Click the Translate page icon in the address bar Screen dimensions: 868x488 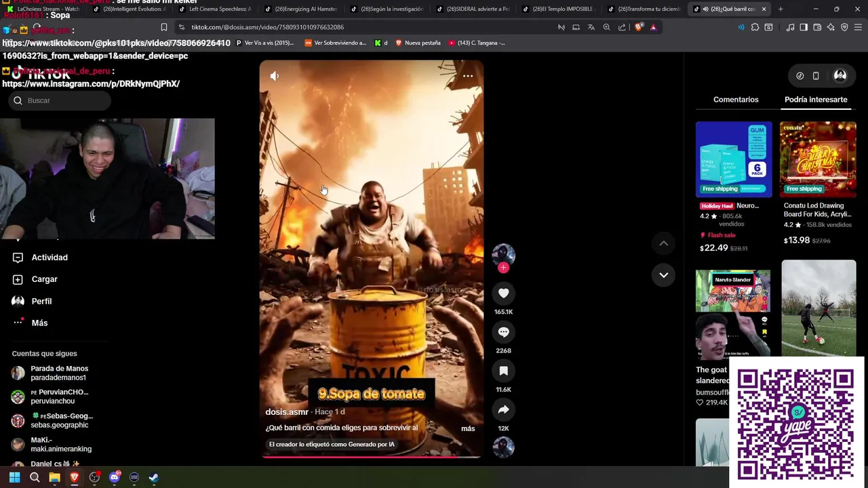591,27
